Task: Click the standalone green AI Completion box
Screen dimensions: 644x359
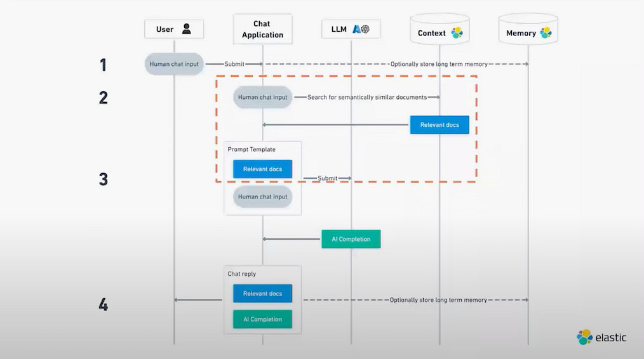Action: tap(351, 239)
